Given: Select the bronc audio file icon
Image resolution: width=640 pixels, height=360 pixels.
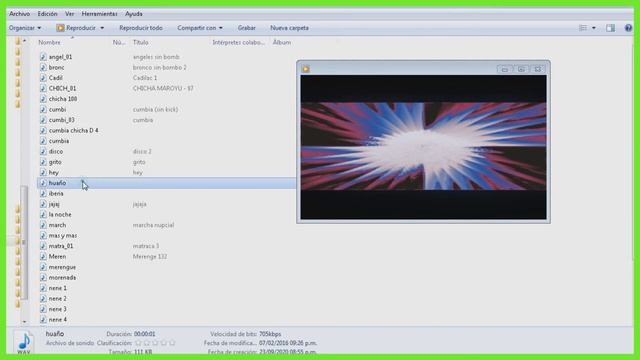Looking at the screenshot, I should [43, 67].
